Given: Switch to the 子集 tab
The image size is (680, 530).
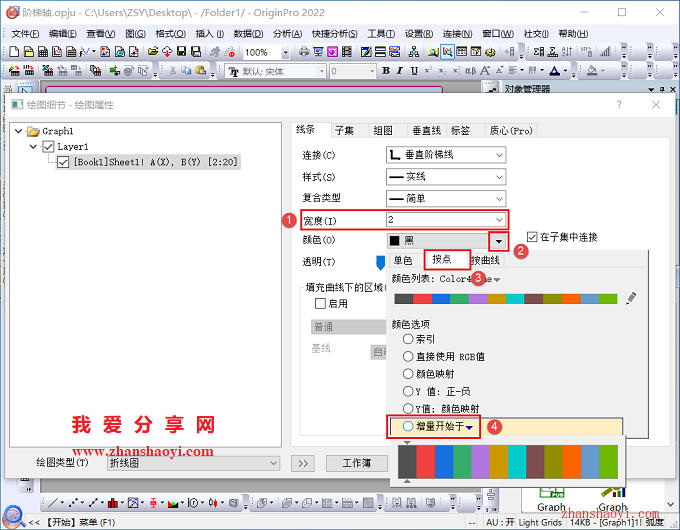Looking at the screenshot, I should [344, 131].
